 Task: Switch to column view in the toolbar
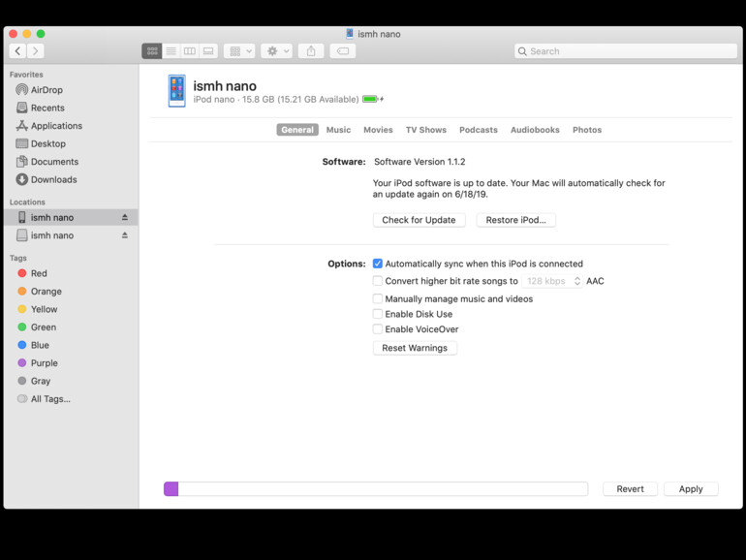click(189, 51)
